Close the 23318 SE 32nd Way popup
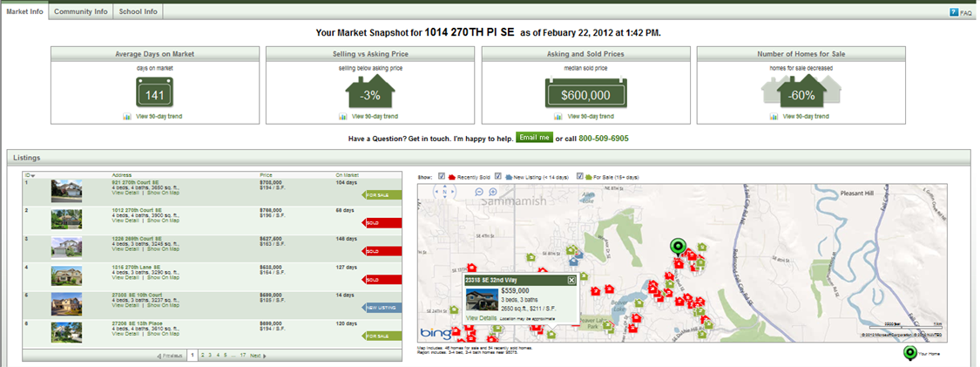980x367 pixels. tap(571, 280)
